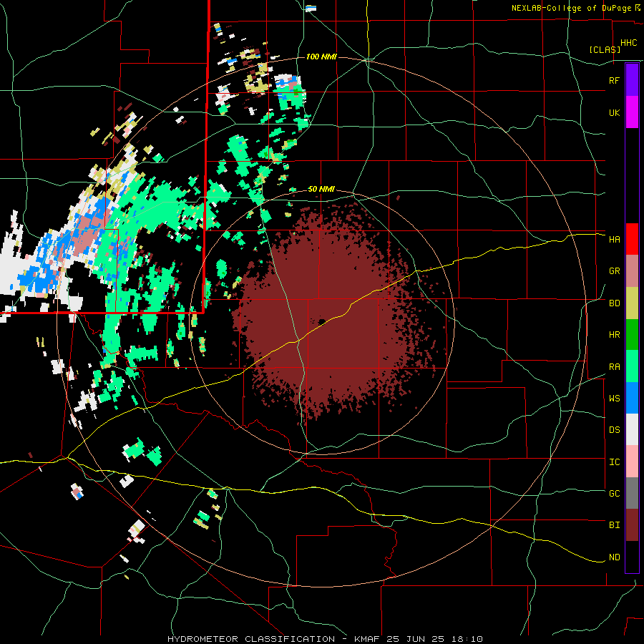
Task: Click the HA legend label
Action: point(614,239)
